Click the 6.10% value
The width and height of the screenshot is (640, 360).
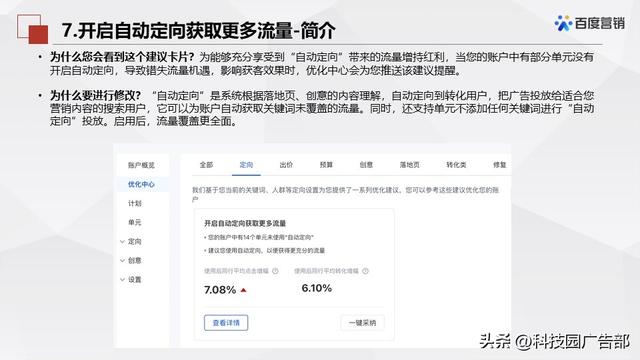(x=317, y=288)
